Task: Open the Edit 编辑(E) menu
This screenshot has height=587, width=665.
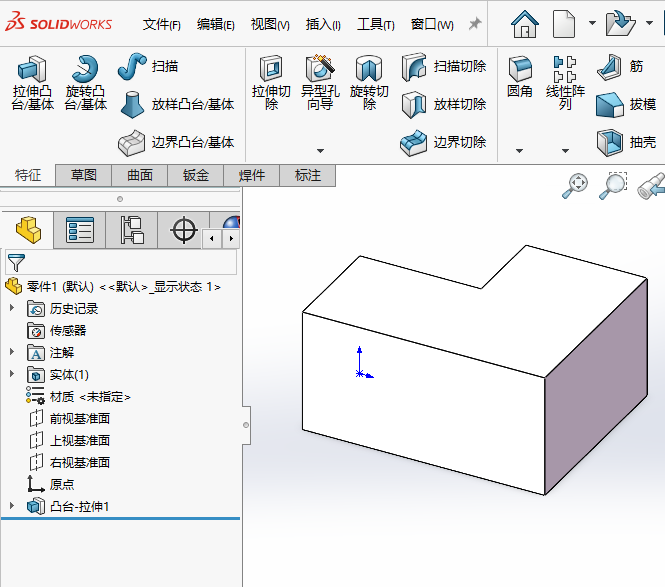Action: point(215,24)
